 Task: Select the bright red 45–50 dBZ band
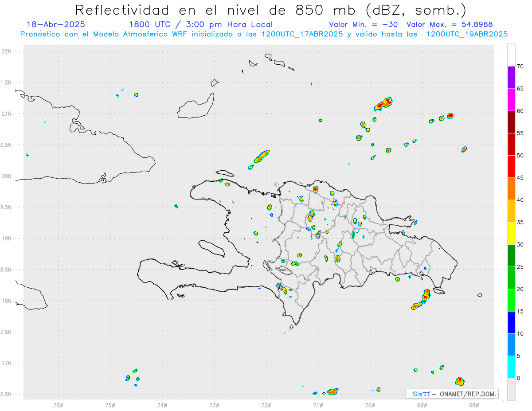click(511, 167)
